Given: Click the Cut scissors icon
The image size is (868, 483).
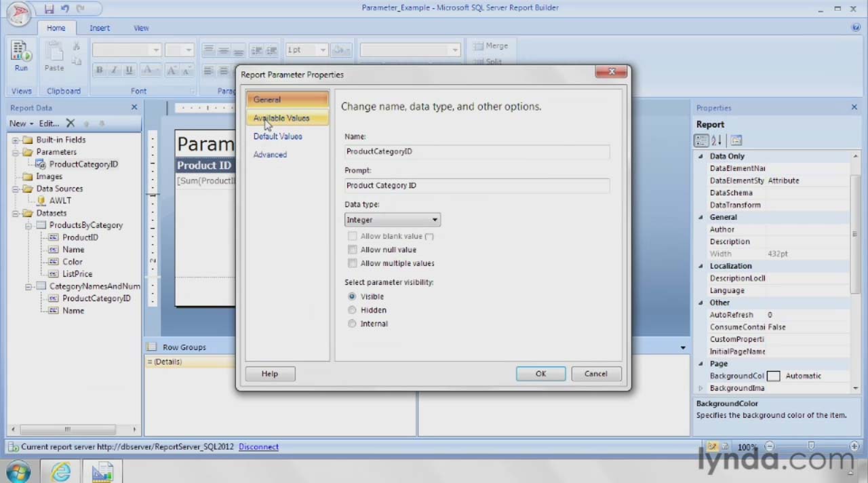Looking at the screenshot, I should coord(77,46).
